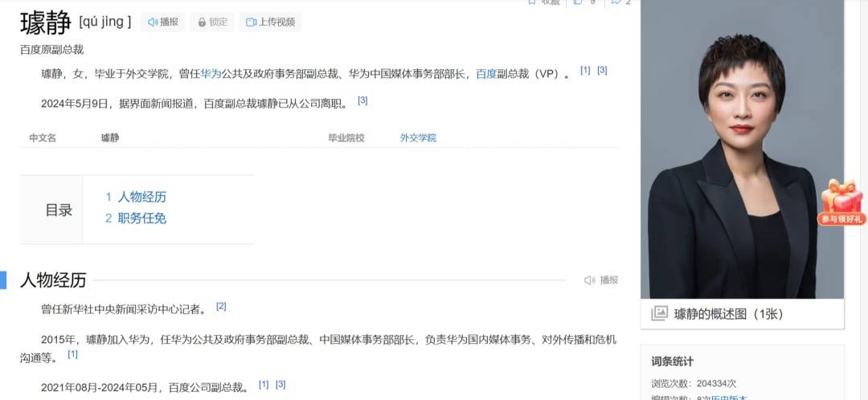Click citation [2] after 新华社 reporter sentence

[221, 306]
